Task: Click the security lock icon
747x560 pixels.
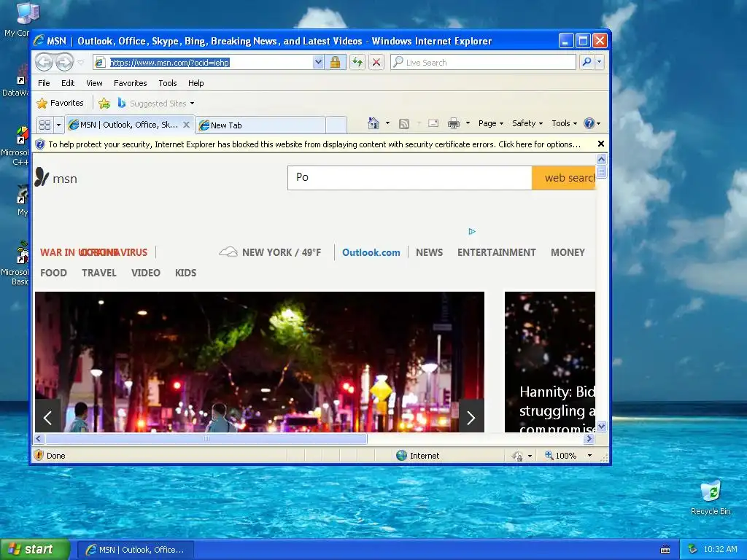Action: pyautogui.click(x=336, y=63)
